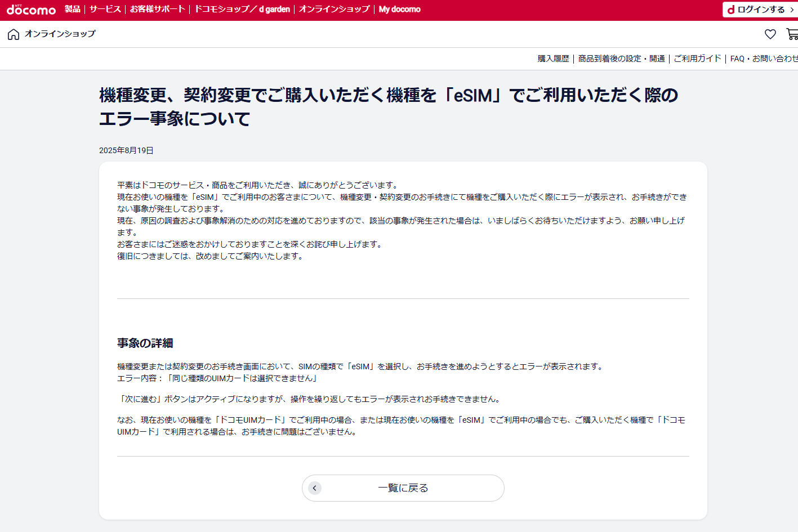Image resolution: width=798 pixels, height=532 pixels.
Task: Open the favorites heart icon
Action: pyautogui.click(x=770, y=34)
